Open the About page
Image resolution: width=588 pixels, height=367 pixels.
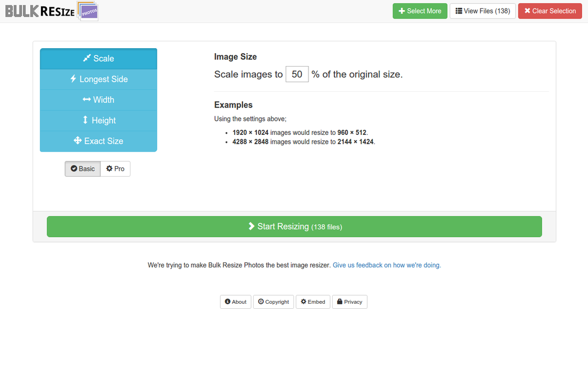[x=235, y=302]
